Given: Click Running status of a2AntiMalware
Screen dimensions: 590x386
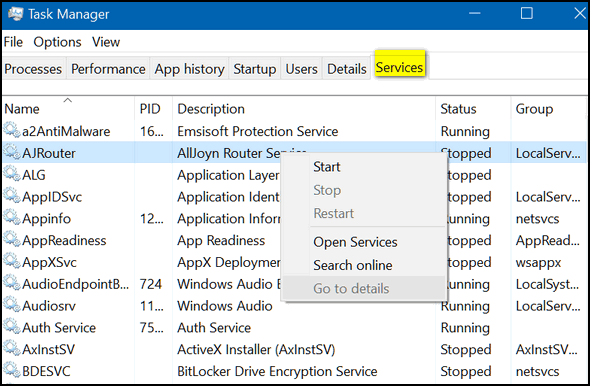Looking at the screenshot, I should [x=465, y=131].
